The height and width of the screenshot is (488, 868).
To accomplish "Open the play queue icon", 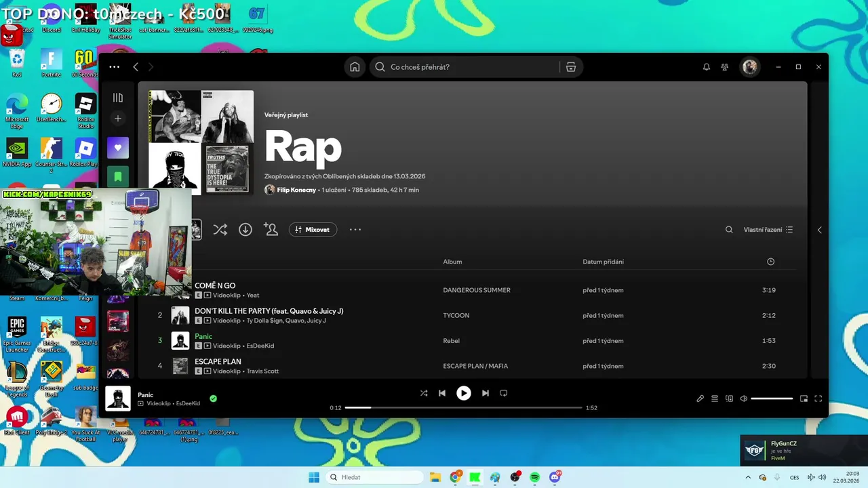I will 715,399.
